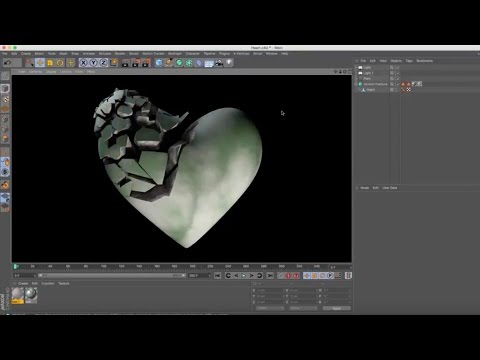Select the Live Selection tool

pos(29,63)
